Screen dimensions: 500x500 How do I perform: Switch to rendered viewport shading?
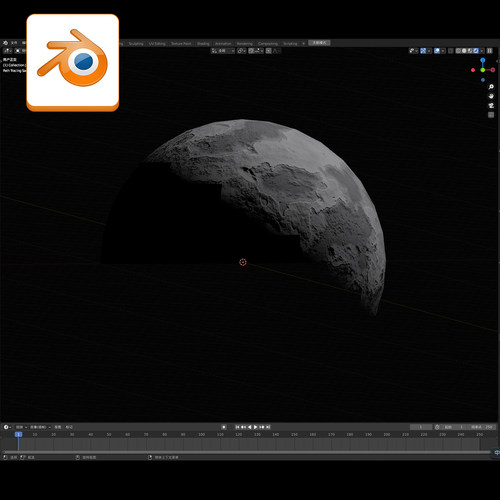(476, 51)
